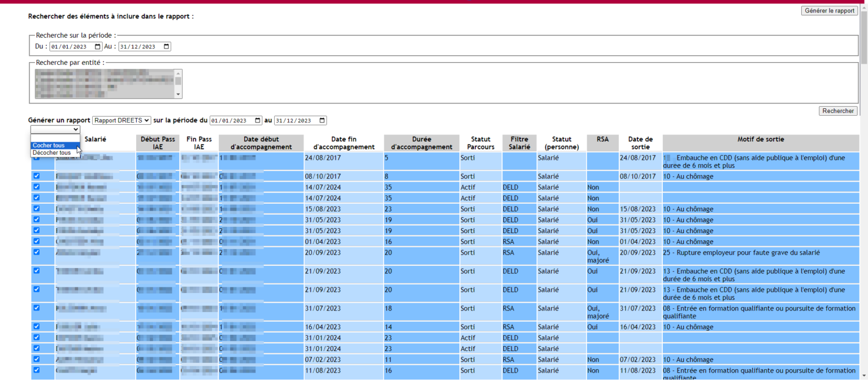Open the "Rapport DREETS" report type dropdown
Image resolution: width=868 pixels, height=381 pixels.
pyautogui.click(x=121, y=121)
